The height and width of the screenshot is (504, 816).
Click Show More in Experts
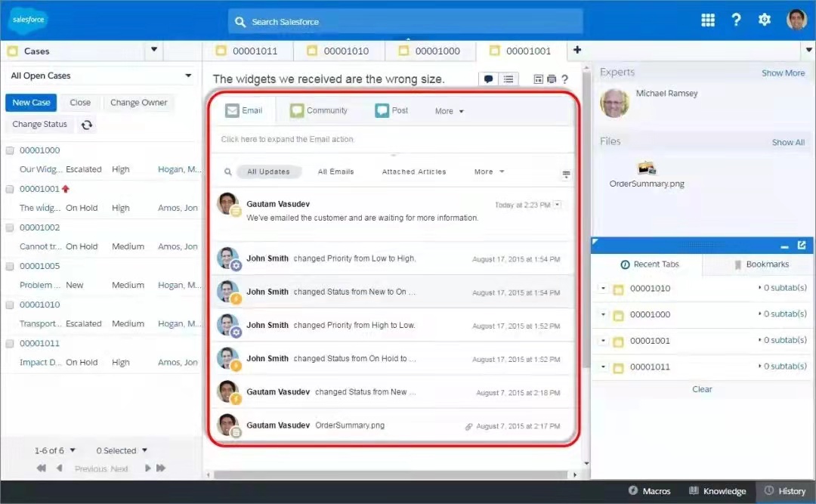point(783,73)
